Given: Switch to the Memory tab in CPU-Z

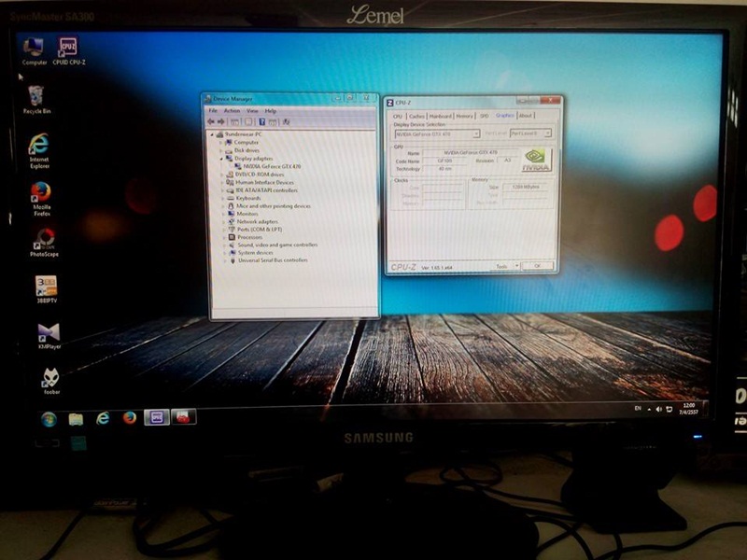Looking at the screenshot, I should [x=464, y=116].
